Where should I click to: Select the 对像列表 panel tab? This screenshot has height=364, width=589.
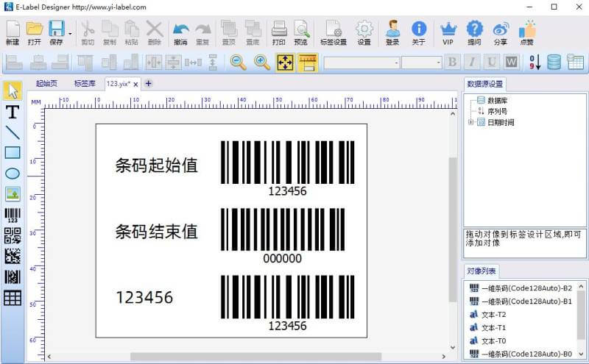click(482, 271)
